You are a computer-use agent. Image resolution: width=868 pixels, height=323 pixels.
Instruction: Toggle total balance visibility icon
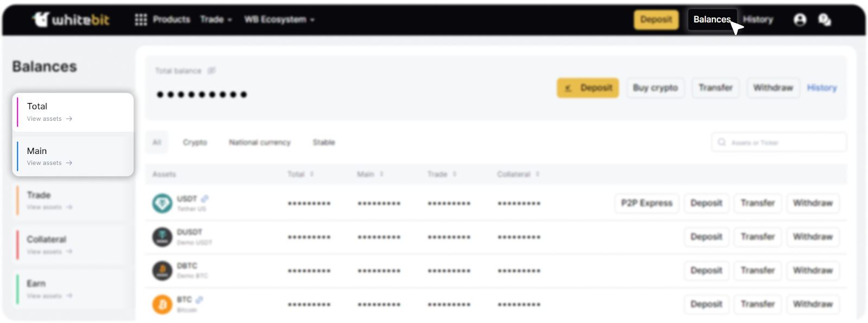tap(212, 70)
